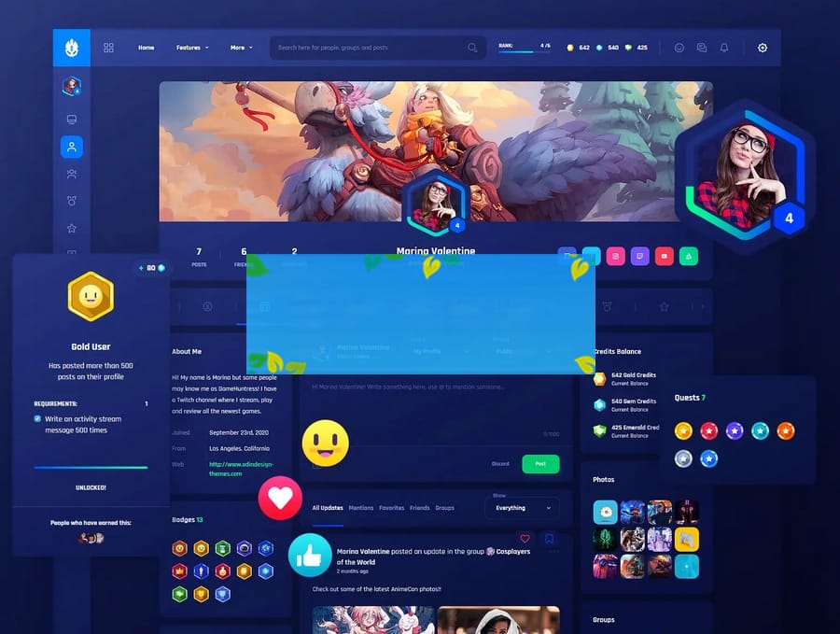This screenshot has width=840, height=634.
Task: Expand the More dropdown menu
Action: [x=241, y=48]
